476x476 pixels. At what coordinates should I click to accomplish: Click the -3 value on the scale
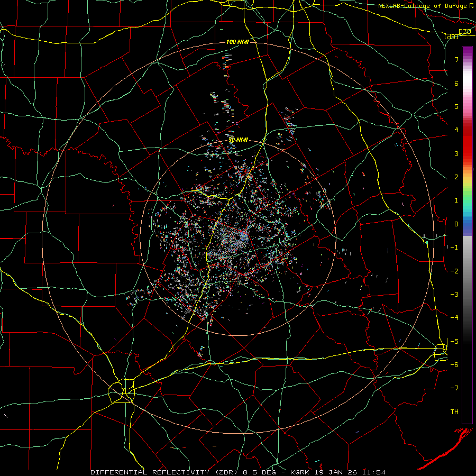pyautogui.click(x=454, y=295)
